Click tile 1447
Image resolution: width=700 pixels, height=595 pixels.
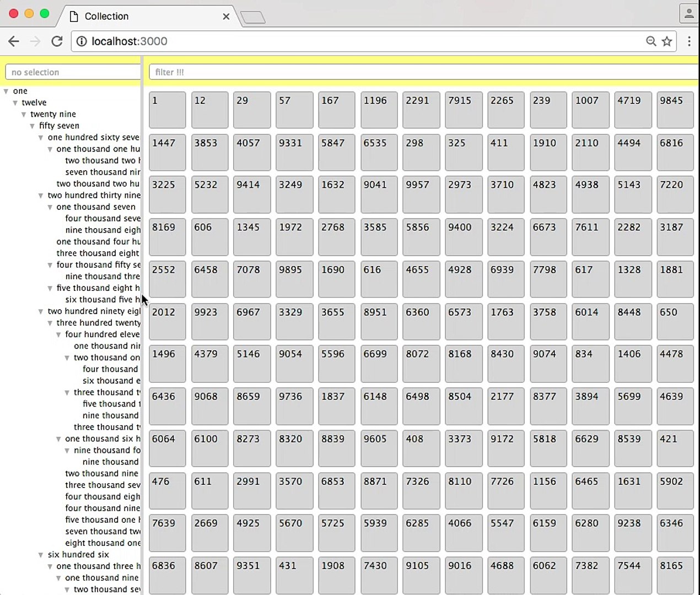(x=167, y=152)
